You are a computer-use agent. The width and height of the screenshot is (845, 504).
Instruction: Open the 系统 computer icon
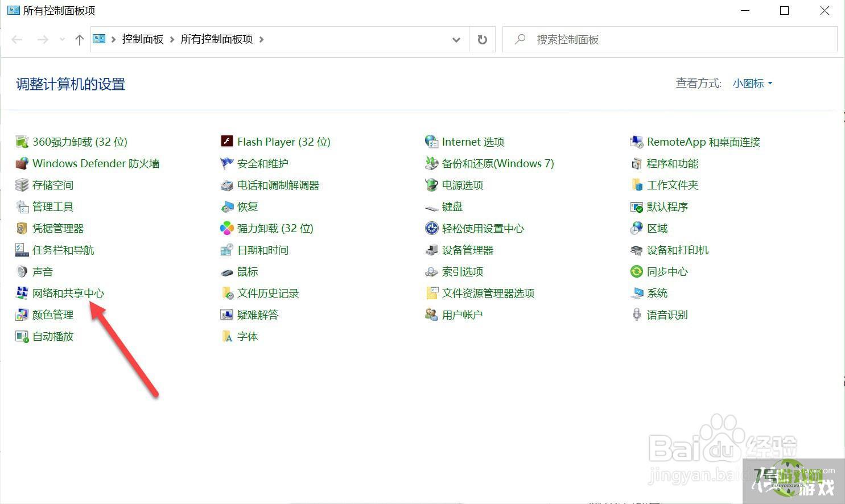coord(636,293)
